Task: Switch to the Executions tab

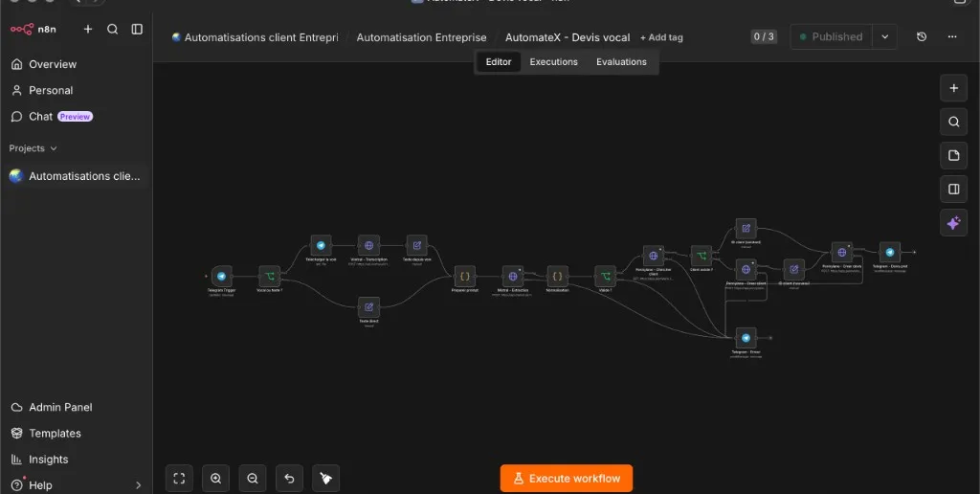Action: [554, 62]
